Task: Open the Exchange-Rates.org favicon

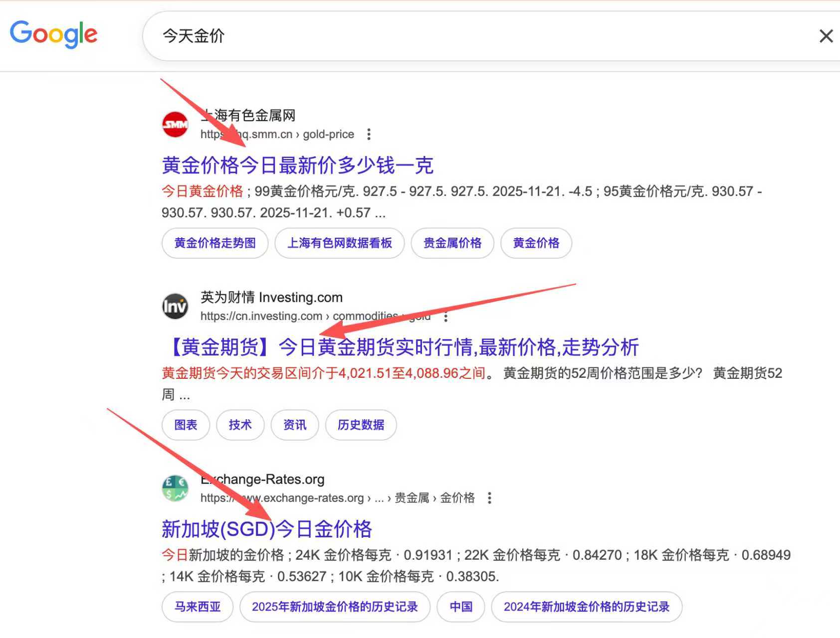Action: (175, 488)
